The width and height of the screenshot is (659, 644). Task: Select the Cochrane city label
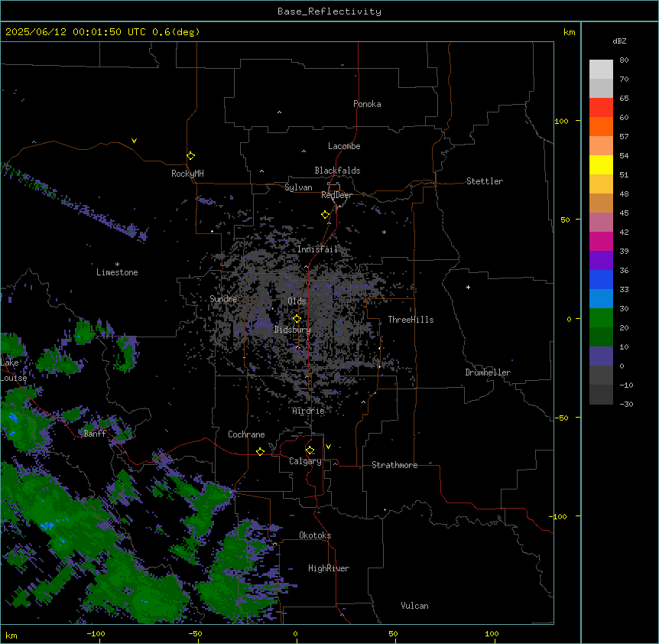pyautogui.click(x=247, y=434)
